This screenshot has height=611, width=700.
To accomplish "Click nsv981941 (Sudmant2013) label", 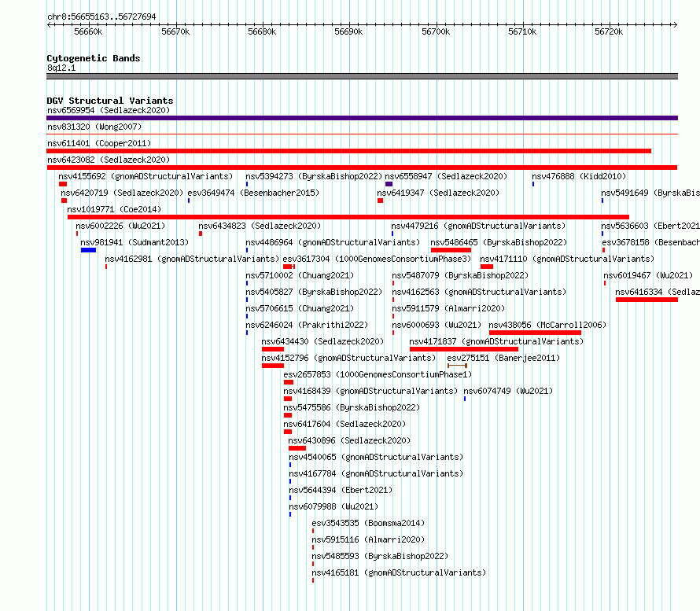I will pos(134,242).
